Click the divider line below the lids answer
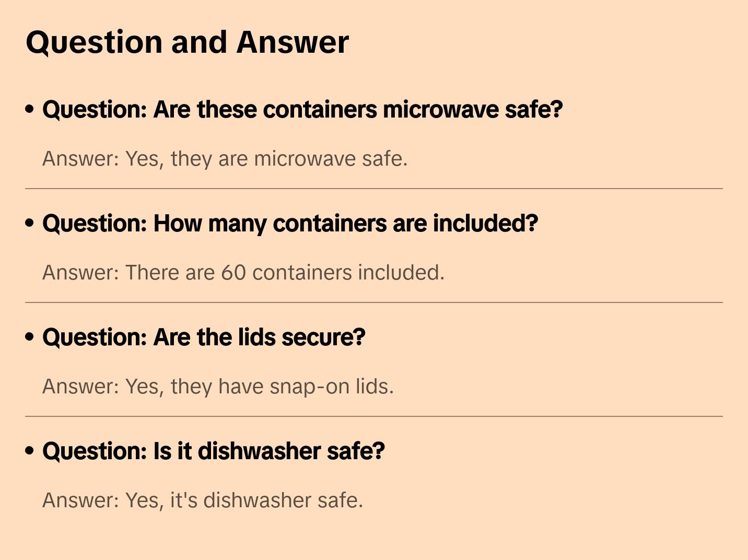This screenshot has width=748, height=560. tap(374, 416)
